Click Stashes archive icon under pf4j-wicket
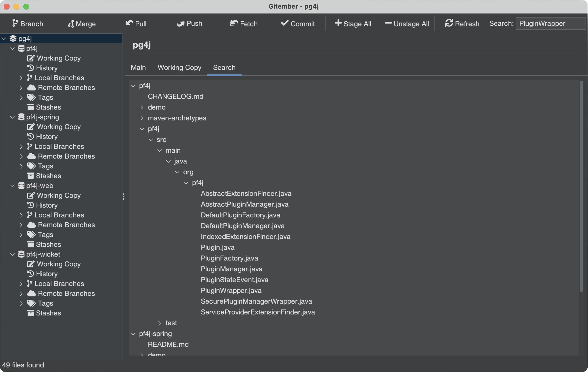The image size is (588, 372). tap(30, 313)
